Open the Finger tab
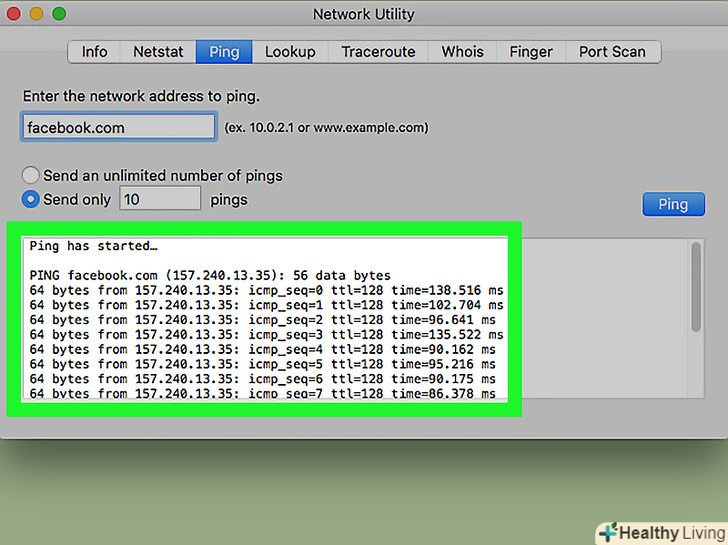The image size is (728, 545). tap(531, 52)
